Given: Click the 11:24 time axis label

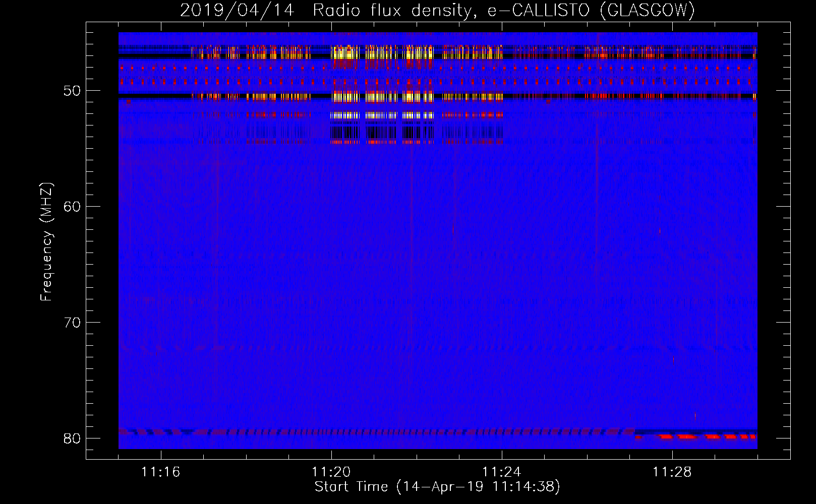Looking at the screenshot, I should 502,472.
